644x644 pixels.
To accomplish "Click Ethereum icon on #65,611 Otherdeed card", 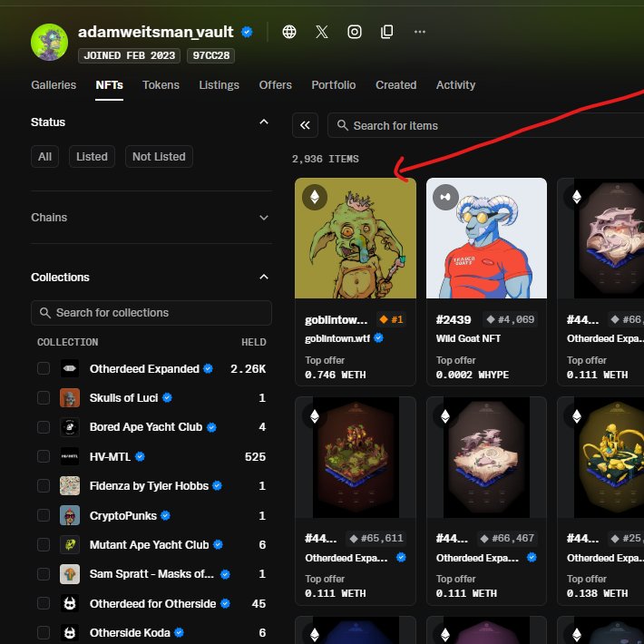I will (315, 416).
